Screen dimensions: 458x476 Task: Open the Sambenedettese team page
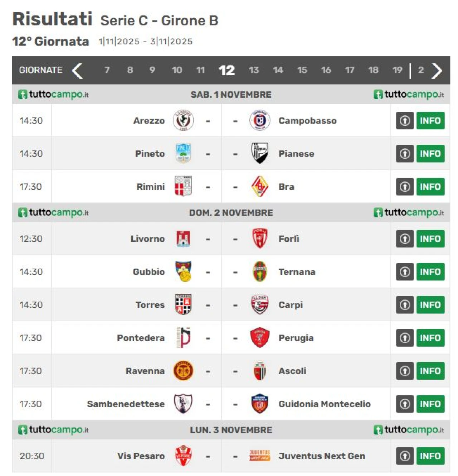click(126, 404)
